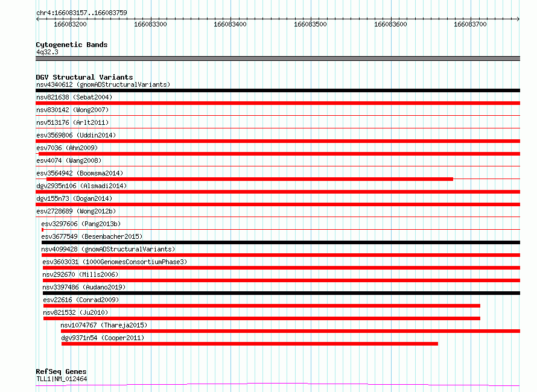
Task: Click the 166083200 ruler position label
Action: [x=70, y=24]
